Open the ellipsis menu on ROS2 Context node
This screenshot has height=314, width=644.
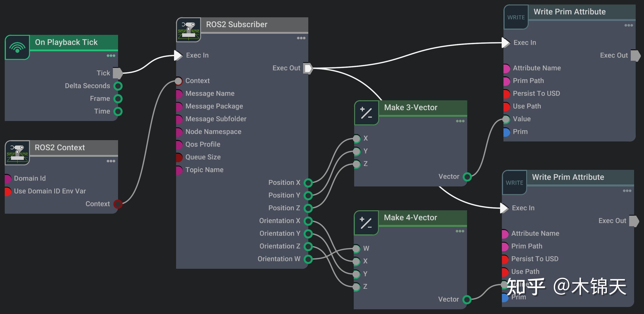[x=111, y=161]
